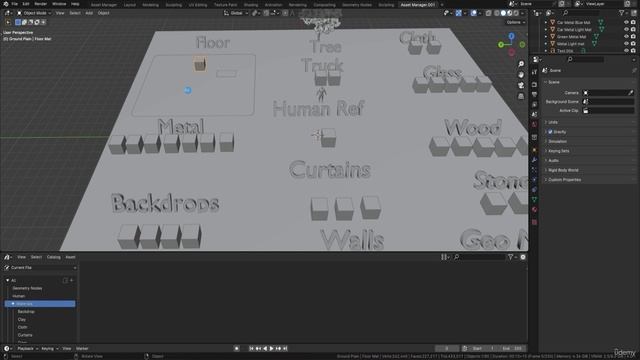
Task: Switch perspective/orthographic grid gizmo
Action: [521, 96]
